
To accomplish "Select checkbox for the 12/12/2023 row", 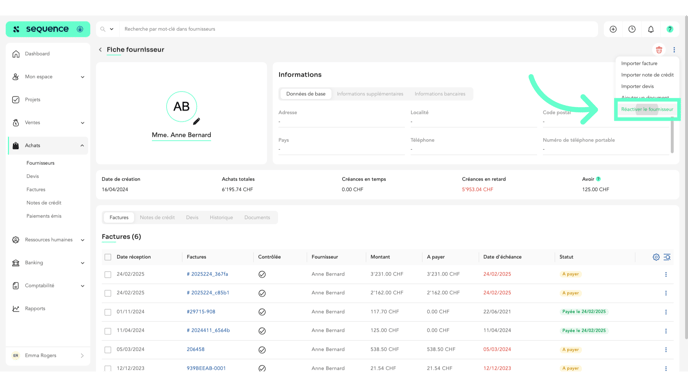I will tap(108, 368).
